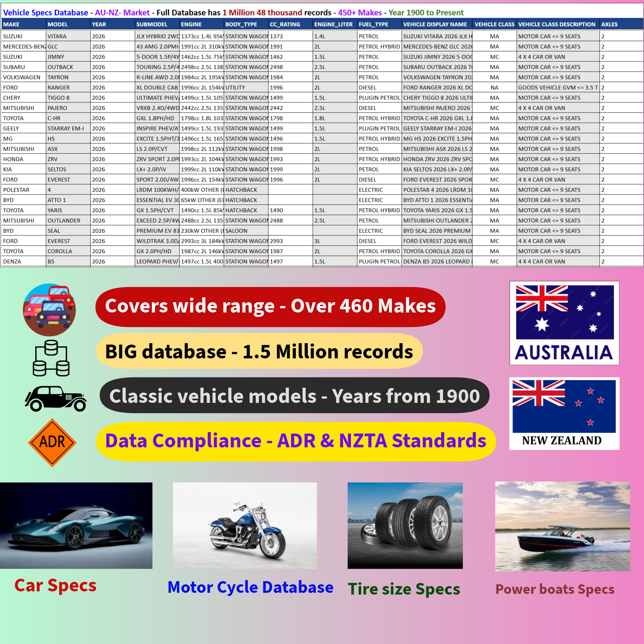The height and width of the screenshot is (644, 644).
Task: Select the New Zealand flag image
Action: click(x=564, y=413)
